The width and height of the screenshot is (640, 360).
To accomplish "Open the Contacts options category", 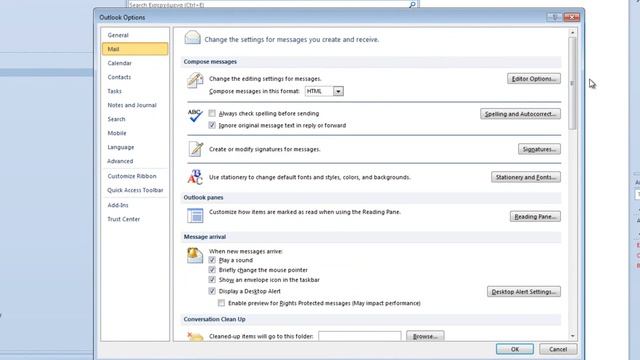I will [x=135, y=77].
